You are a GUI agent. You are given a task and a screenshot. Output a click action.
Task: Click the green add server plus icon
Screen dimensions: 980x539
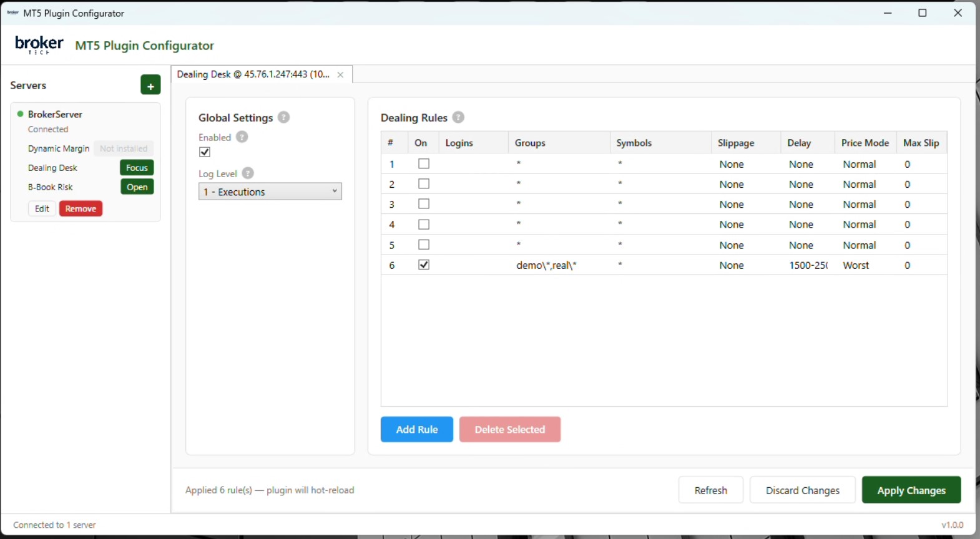(150, 85)
